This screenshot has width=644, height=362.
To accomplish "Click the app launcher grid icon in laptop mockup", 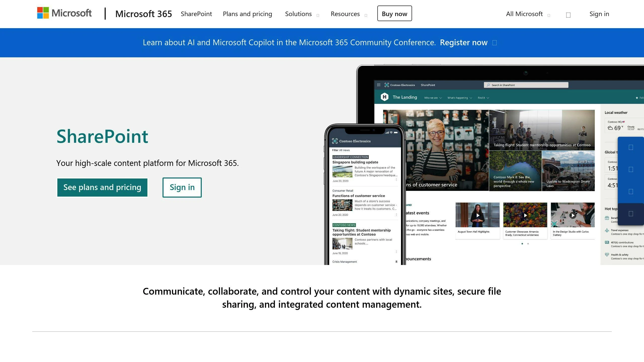I will 379,85.
